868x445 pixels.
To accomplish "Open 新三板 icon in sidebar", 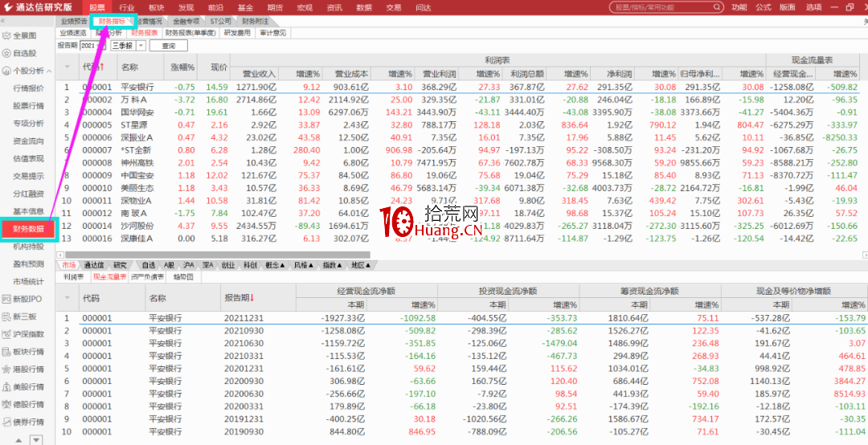I will pyautogui.click(x=6, y=316).
